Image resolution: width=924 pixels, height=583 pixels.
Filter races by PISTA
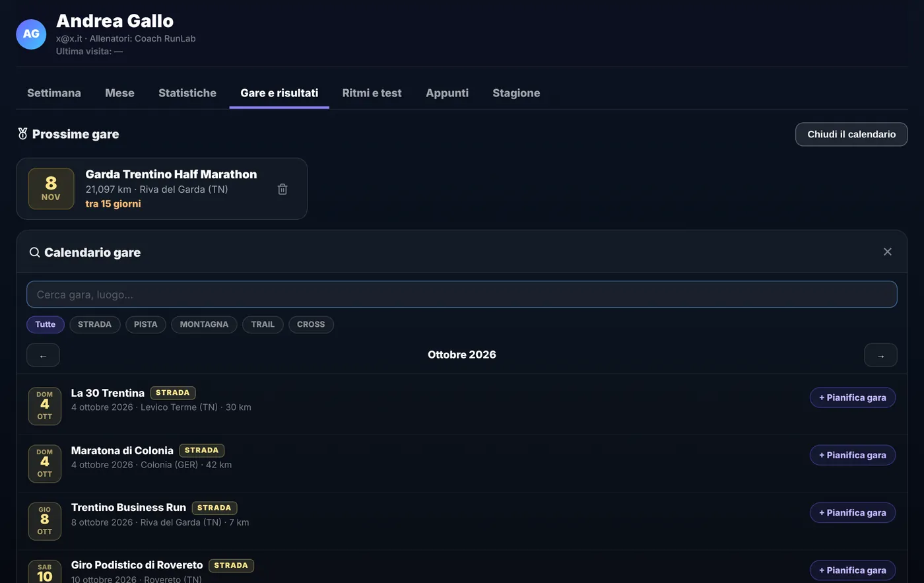[146, 324]
